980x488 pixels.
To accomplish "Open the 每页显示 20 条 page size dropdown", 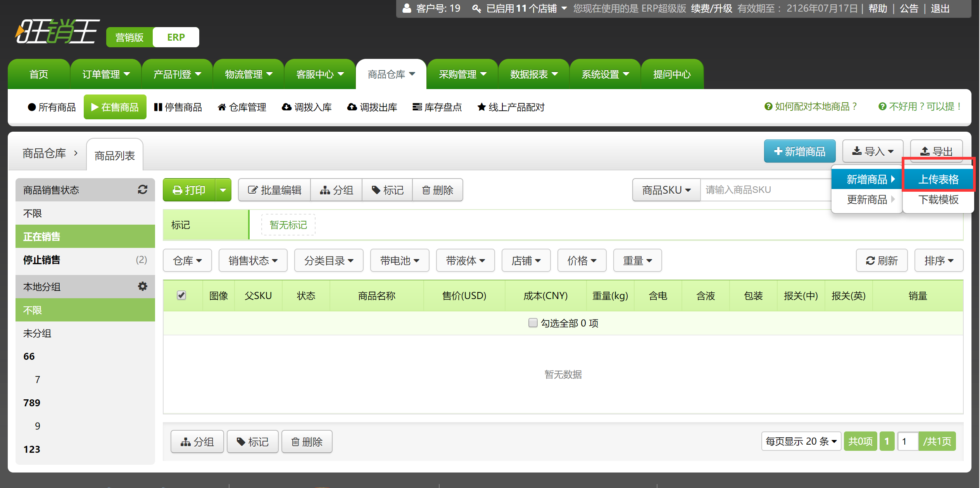I will 801,441.
